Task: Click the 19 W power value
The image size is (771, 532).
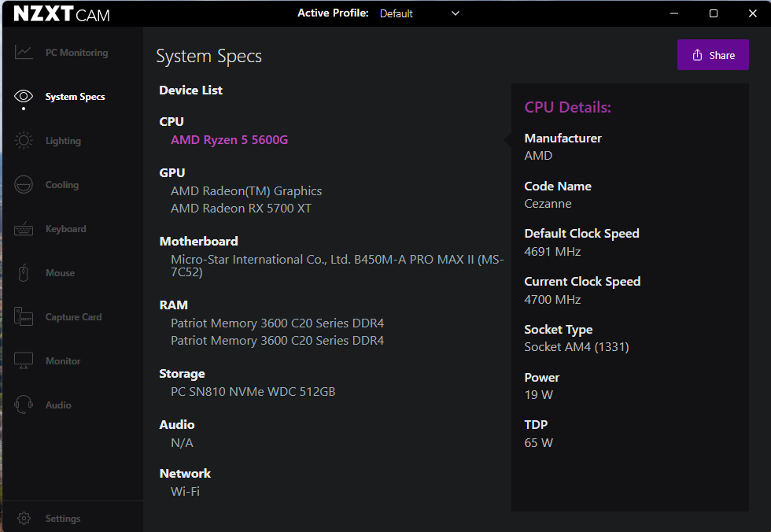Action: coord(538,395)
